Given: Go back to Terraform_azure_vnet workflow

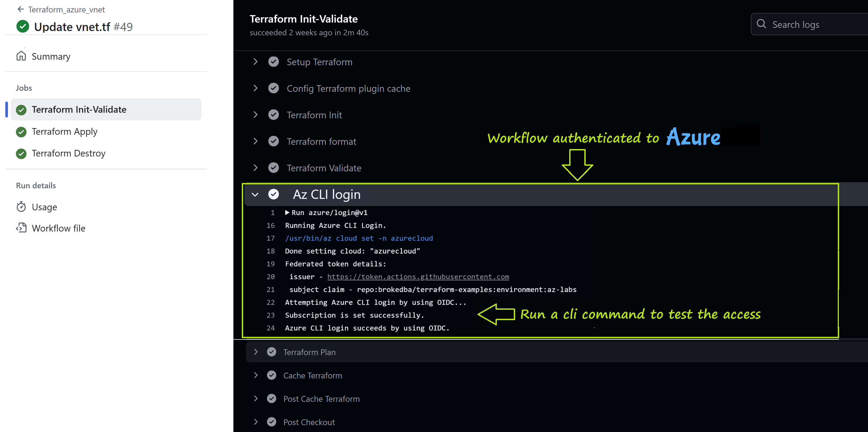Looking at the screenshot, I should (66, 10).
